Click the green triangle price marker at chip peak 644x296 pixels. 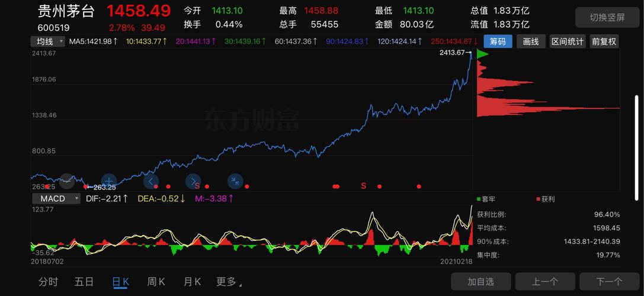483,54
